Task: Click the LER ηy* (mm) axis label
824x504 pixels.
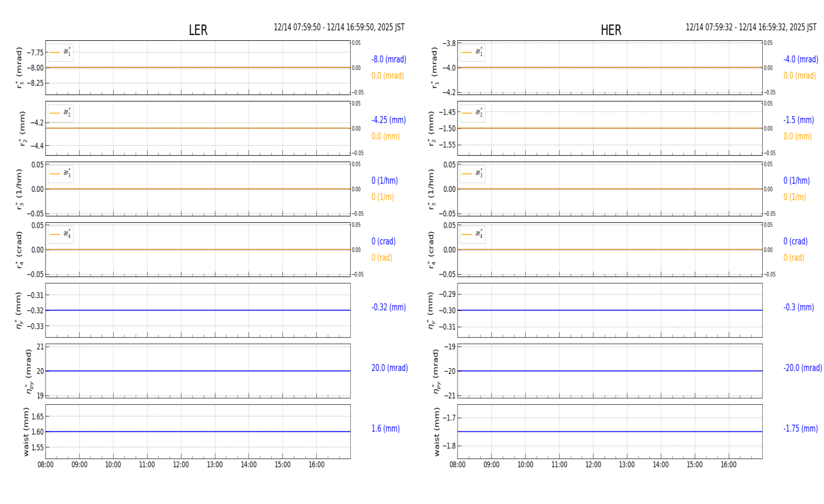Action: [x=19, y=310]
